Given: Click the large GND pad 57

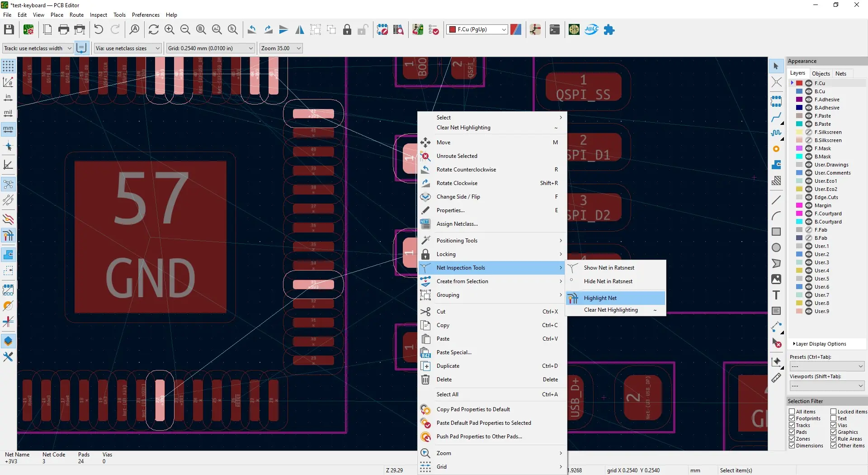Looking at the screenshot, I should click(x=150, y=237).
